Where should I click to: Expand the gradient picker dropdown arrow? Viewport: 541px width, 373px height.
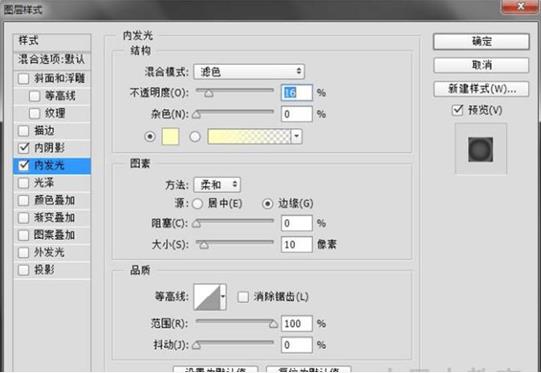point(296,137)
